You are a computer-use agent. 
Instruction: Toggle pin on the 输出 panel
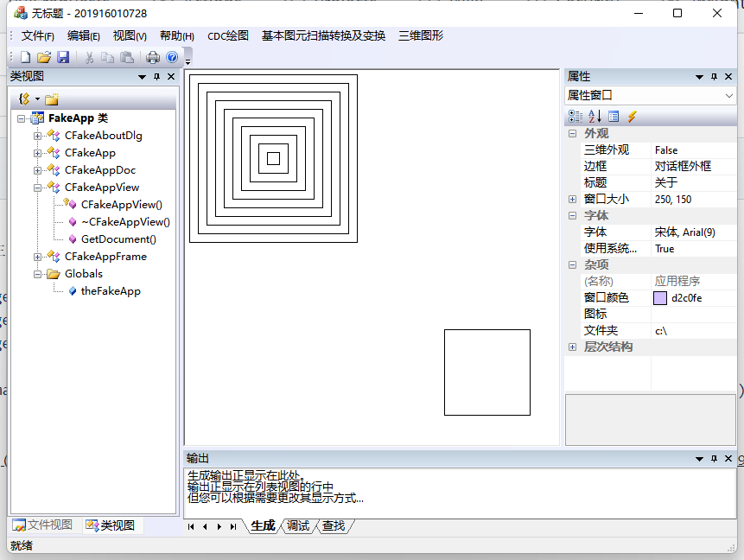coord(713,458)
